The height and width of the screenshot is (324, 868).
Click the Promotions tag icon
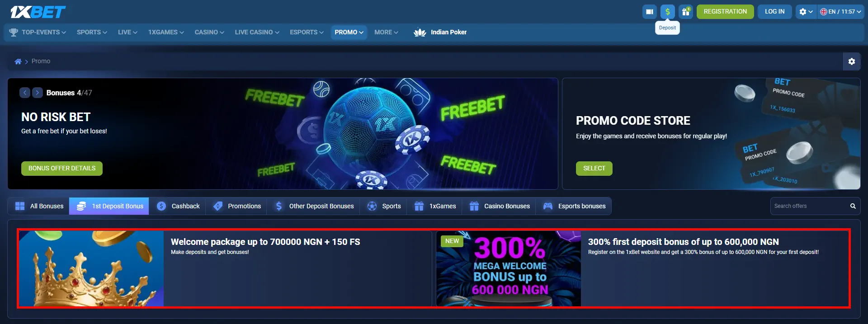(218, 206)
